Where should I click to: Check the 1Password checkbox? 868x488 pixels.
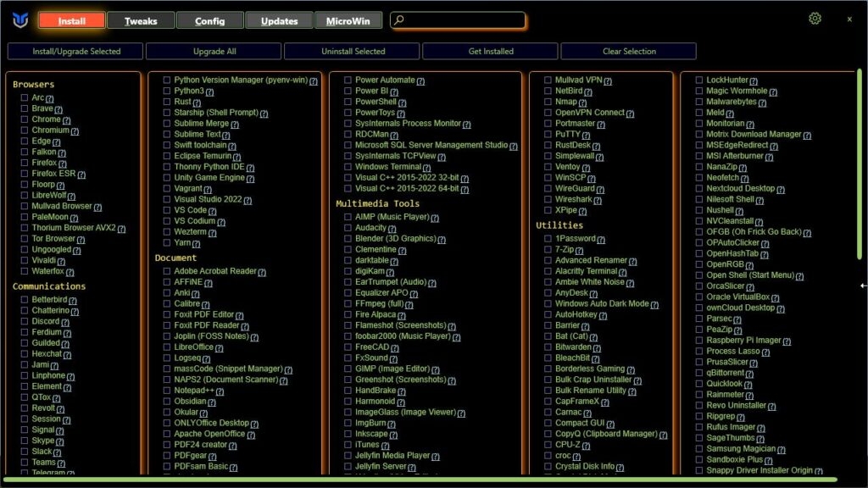548,238
